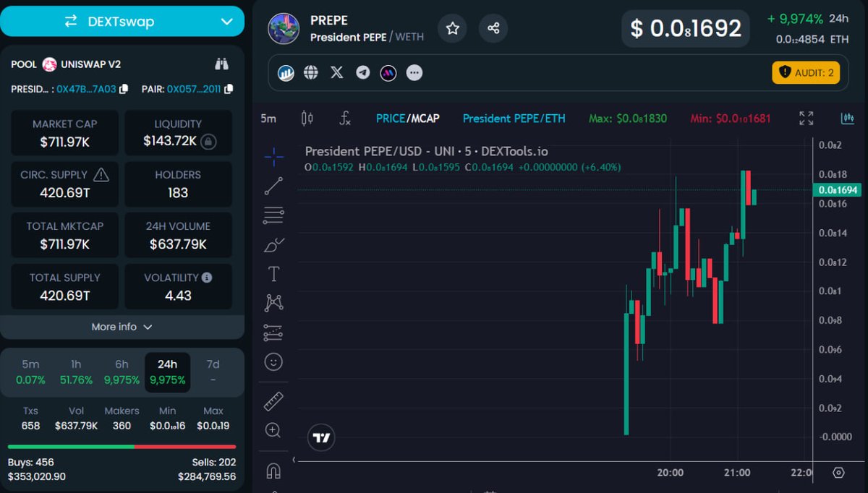Image resolution: width=868 pixels, height=493 pixels.
Task: Select the horizontal lines Fib tool
Action: click(273, 215)
